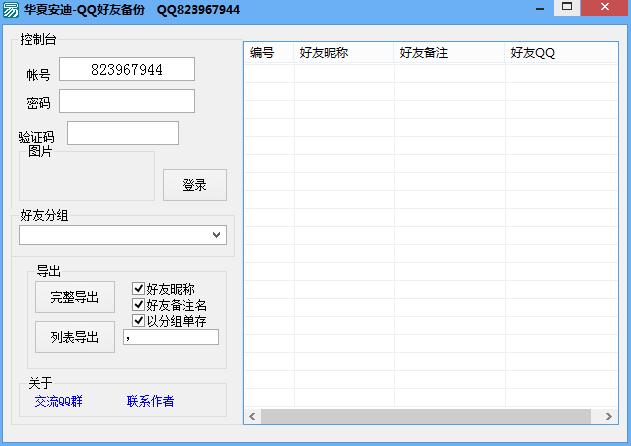The height and width of the screenshot is (446, 631).
Task: Open the 好友分组 dropdown
Action: (123, 235)
